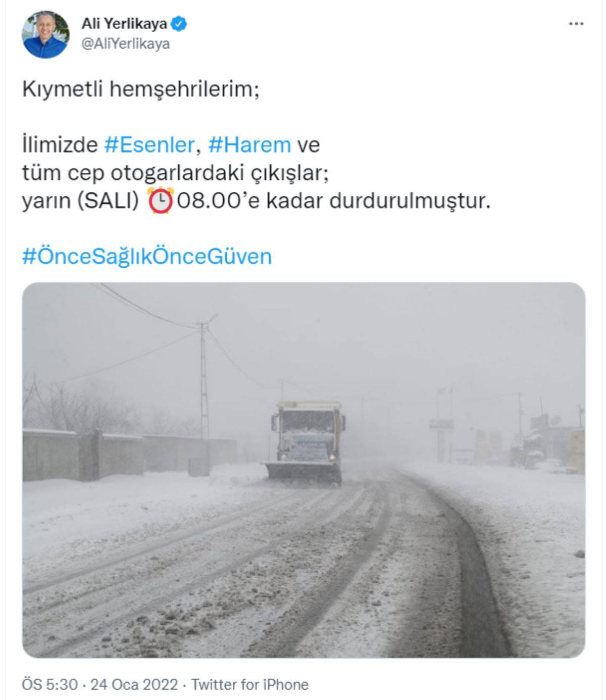Image resolution: width=606 pixels, height=700 pixels.
Task: Click the verified badge next to Ali Yerlikaya
Action: [179, 23]
